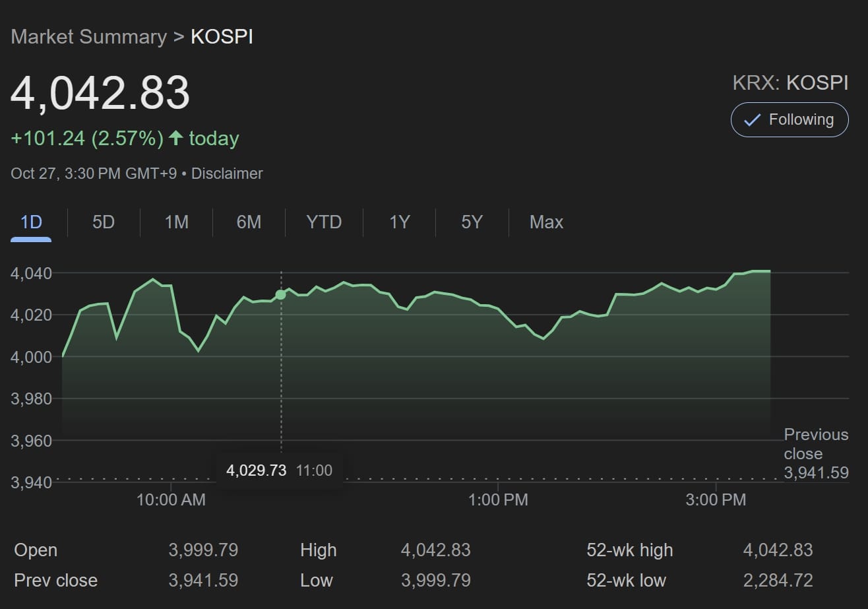
Task: Open the Market Summary page
Action: point(88,37)
